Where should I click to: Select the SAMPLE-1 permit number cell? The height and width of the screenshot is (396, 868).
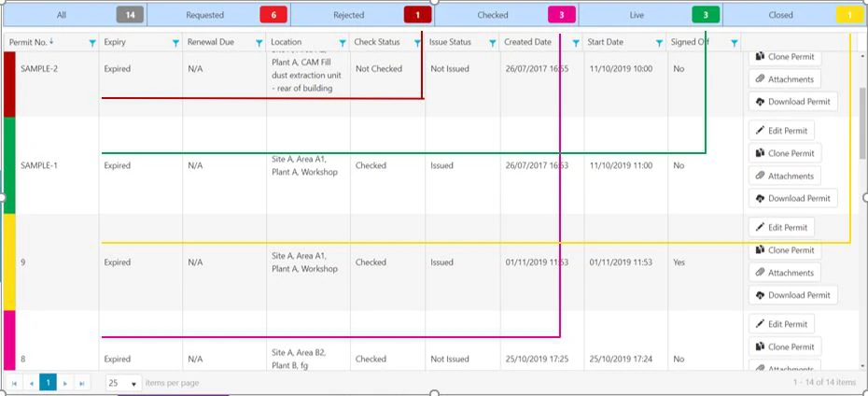click(x=57, y=165)
